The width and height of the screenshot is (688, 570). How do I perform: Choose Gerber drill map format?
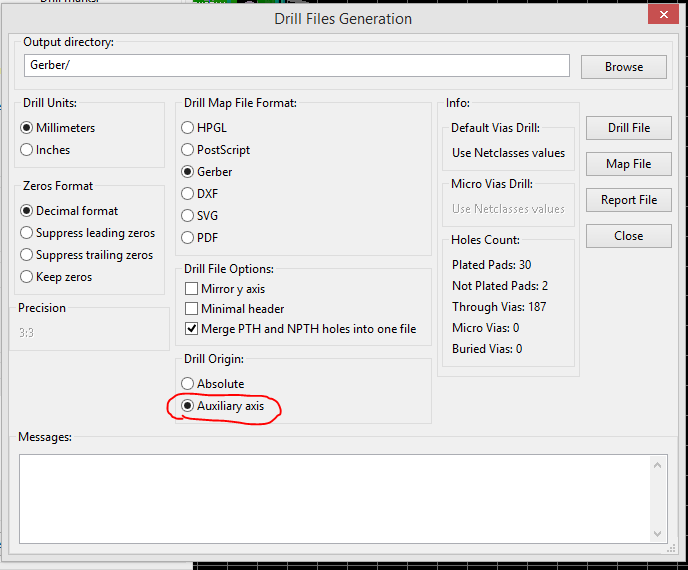(207, 171)
